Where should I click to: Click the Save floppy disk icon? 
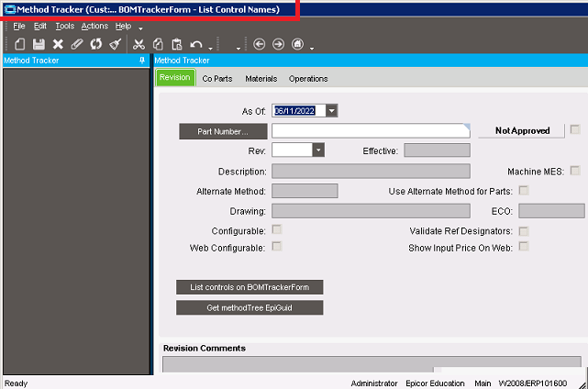(x=39, y=44)
